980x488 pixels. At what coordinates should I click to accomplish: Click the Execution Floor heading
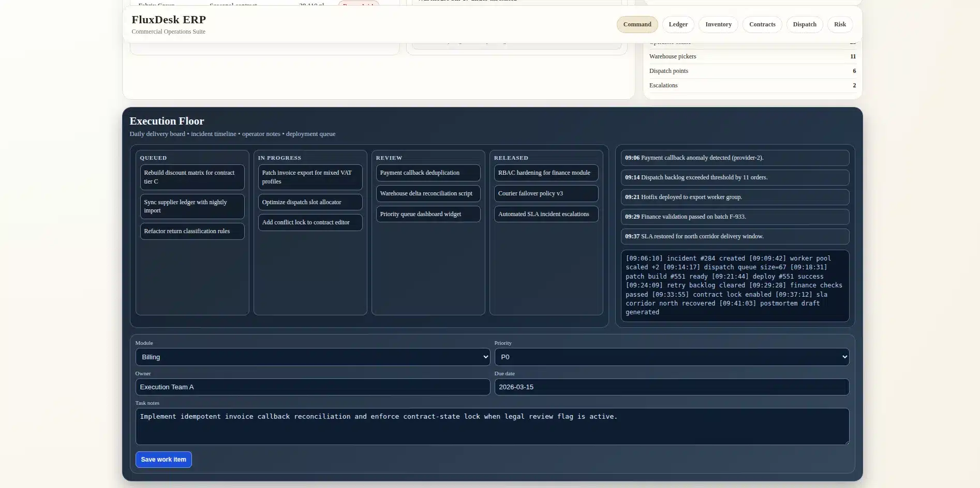point(167,121)
